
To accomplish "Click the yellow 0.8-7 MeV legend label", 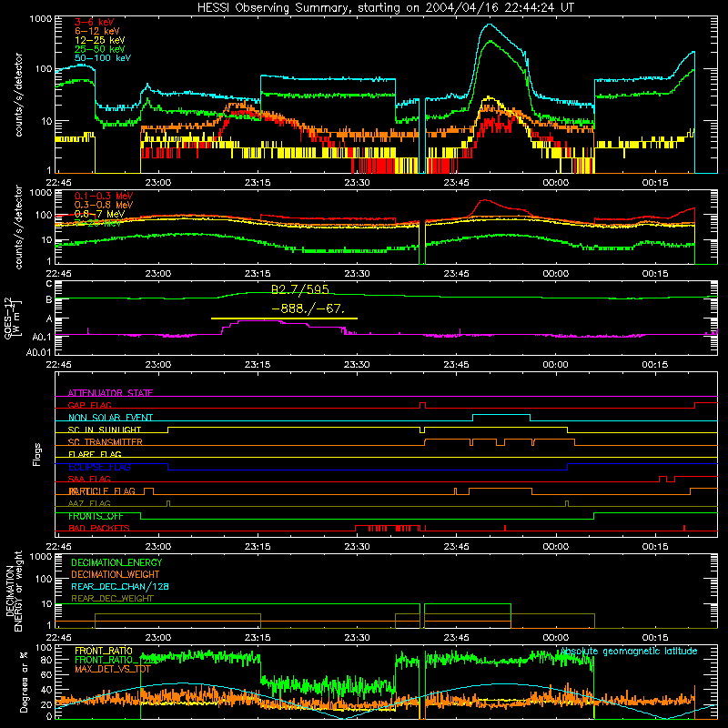I will pyautogui.click(x=100, y=214).
